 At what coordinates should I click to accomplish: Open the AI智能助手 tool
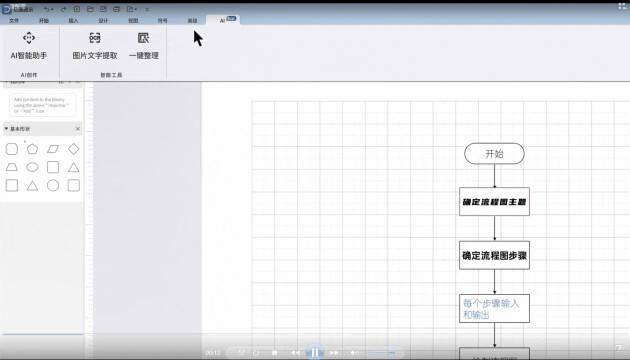tap(29, 46)
